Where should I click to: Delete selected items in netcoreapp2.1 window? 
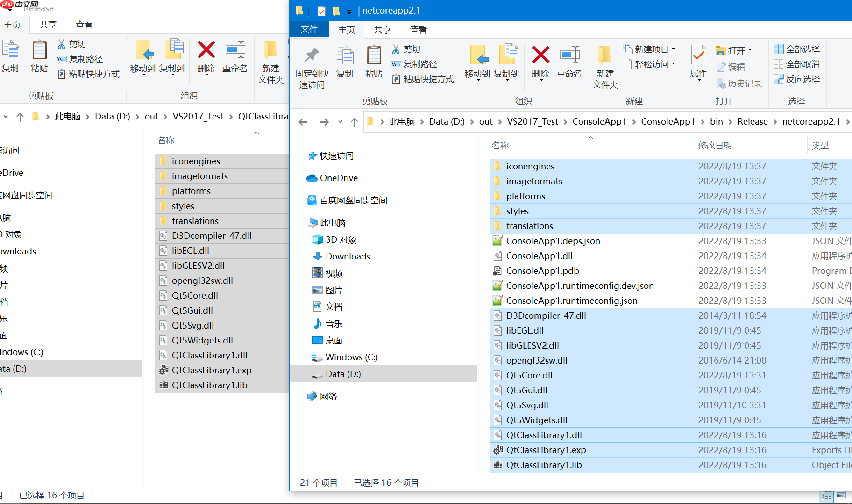click(540, 62)
